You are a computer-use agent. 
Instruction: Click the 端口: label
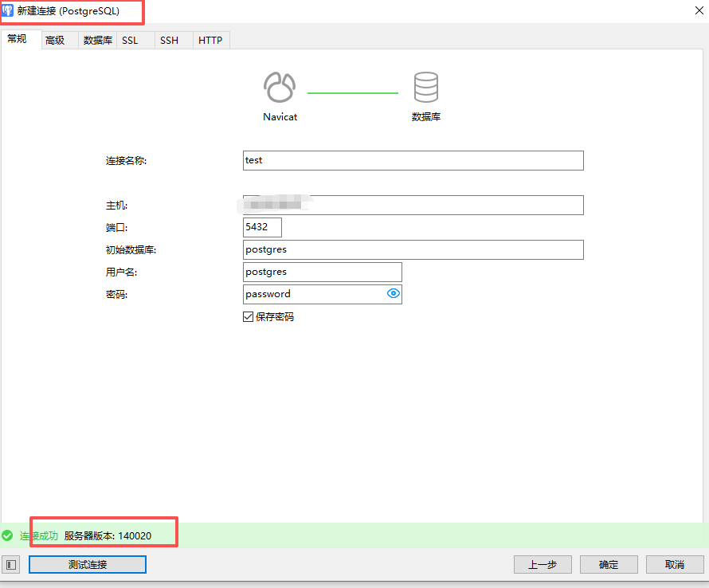116,228
